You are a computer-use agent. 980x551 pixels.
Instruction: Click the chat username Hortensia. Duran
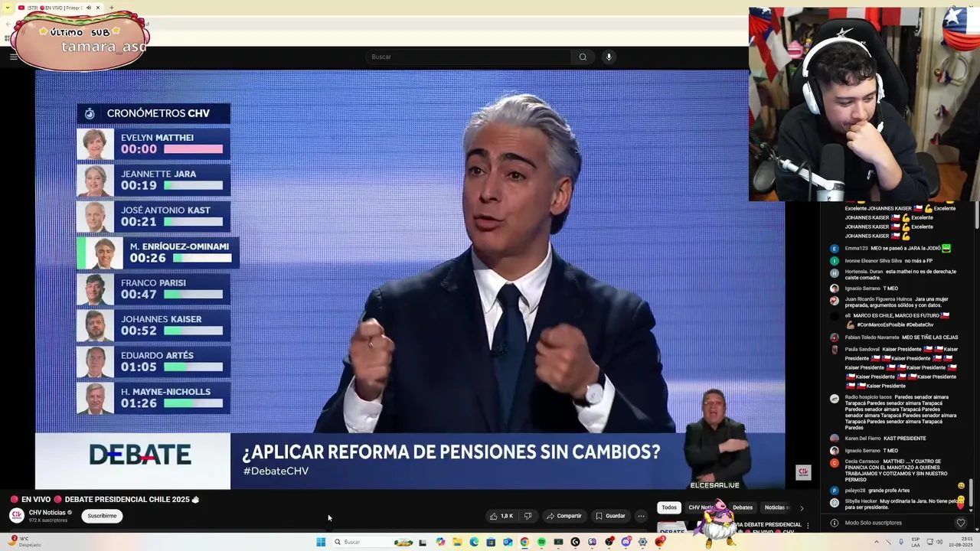[x=864, y=272]
